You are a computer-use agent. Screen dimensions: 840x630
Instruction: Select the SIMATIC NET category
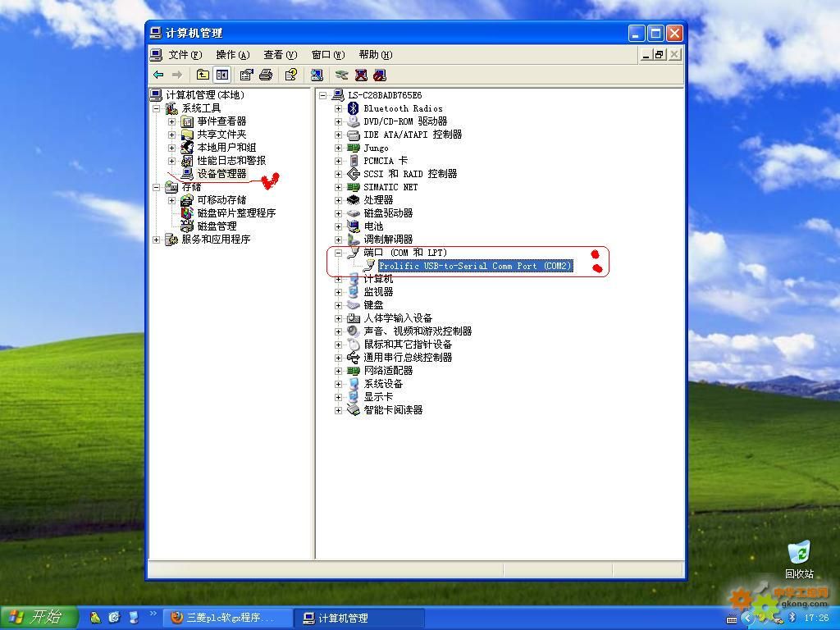[390, 187]
